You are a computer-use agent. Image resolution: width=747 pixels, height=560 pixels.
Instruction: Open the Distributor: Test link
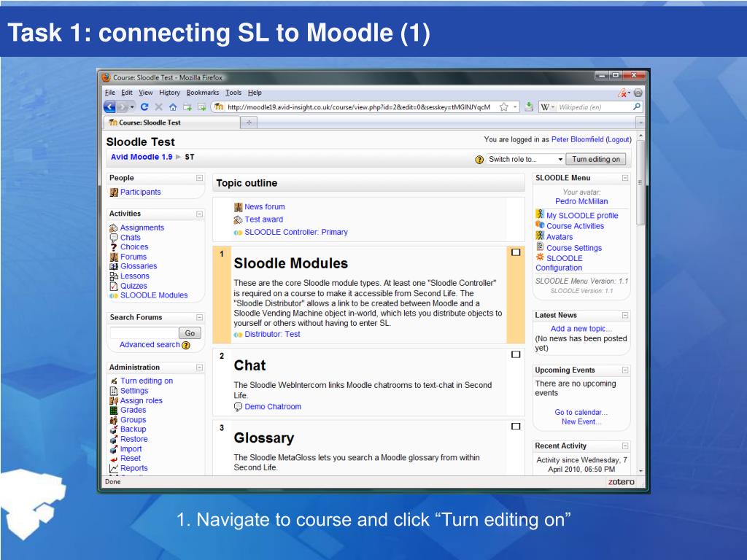[x=273, y=334]
